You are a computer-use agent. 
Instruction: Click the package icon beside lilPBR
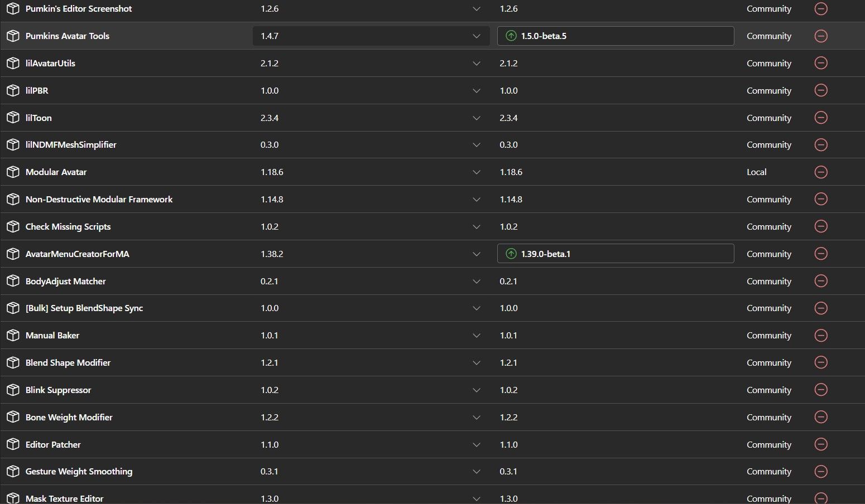pos(13,90)
